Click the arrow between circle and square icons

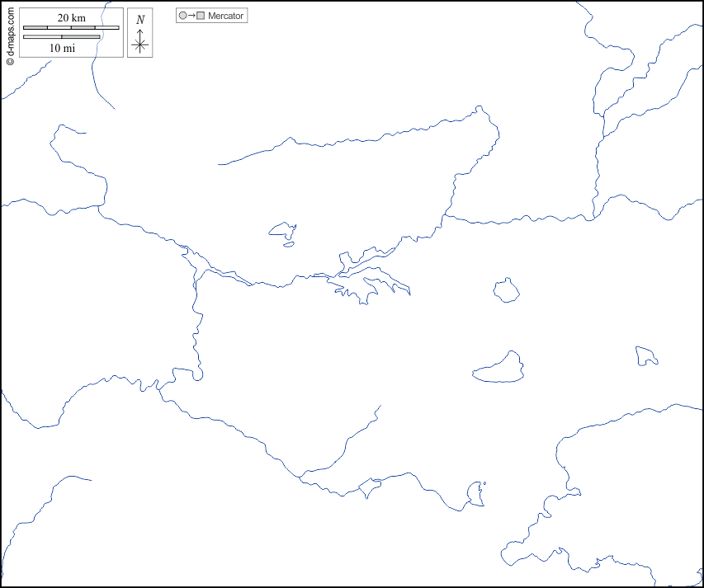(x=191, y=16)
